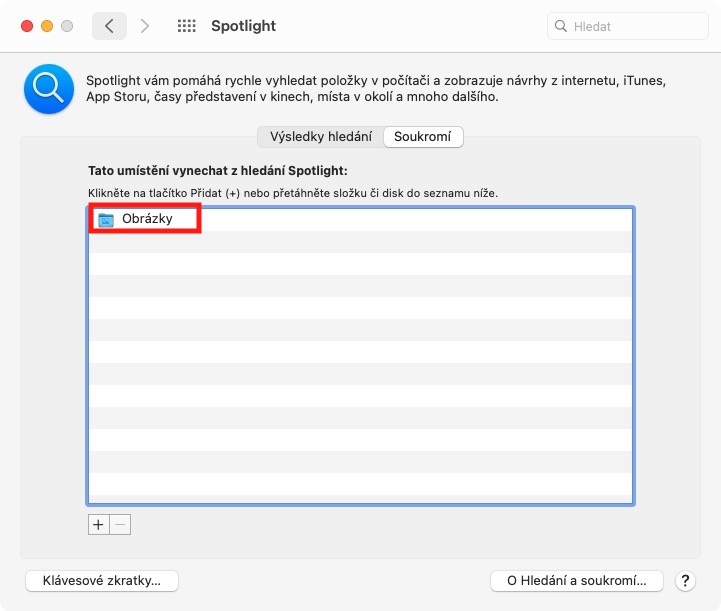Select the Soukromí tab
Screen dimensions: 721x611
coord(423,137)
